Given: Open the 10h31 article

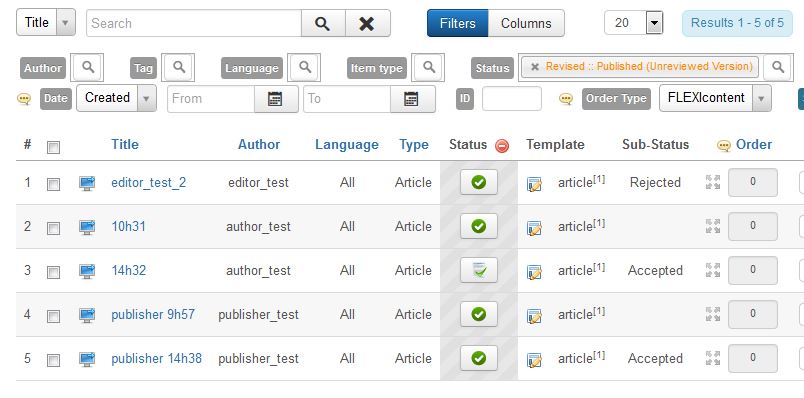Looking at the screenshot, I should [128, 227].
